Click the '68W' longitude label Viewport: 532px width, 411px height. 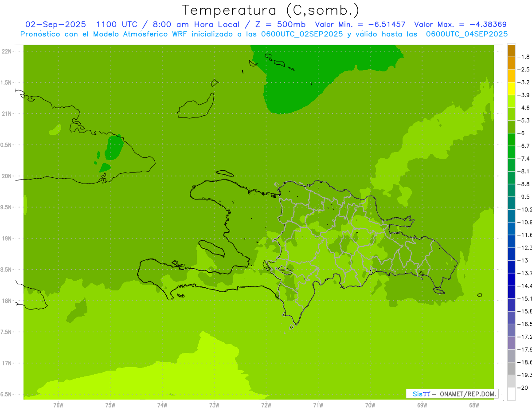tap(474, 405)
